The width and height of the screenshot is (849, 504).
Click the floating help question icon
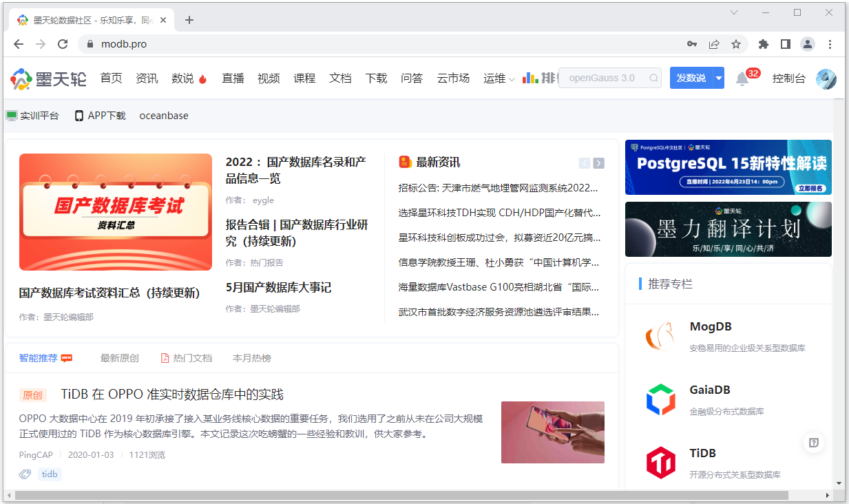coord(814,443)
